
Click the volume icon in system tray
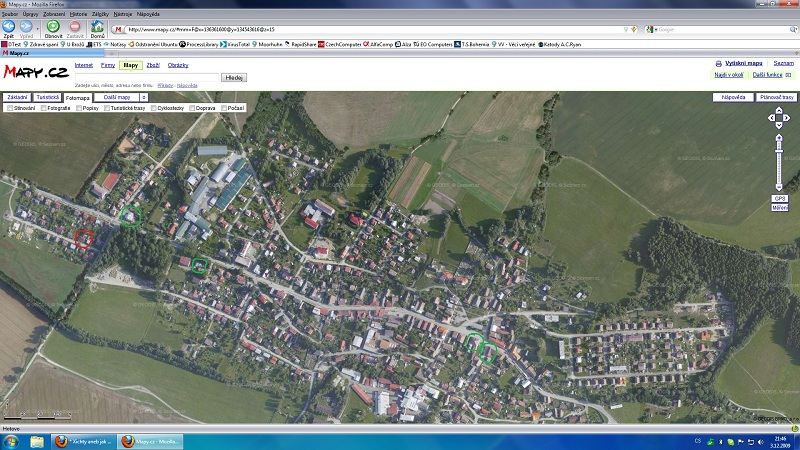point(761,442)
